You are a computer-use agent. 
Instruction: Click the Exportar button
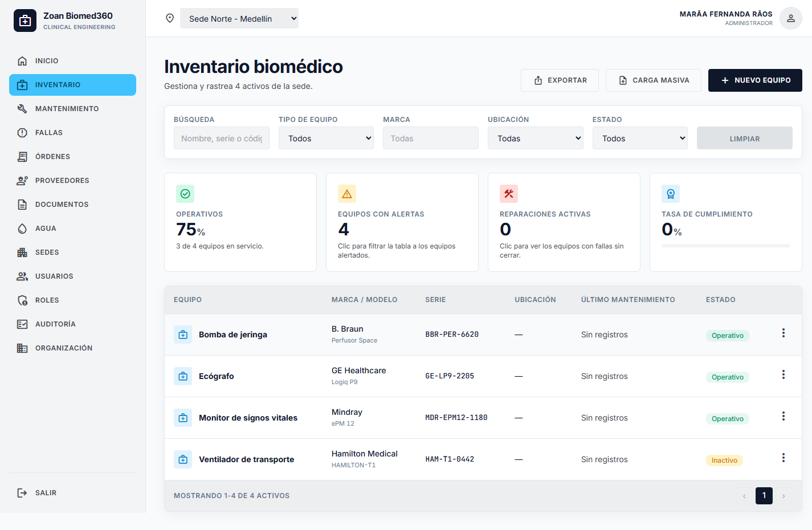pos(560,80)
